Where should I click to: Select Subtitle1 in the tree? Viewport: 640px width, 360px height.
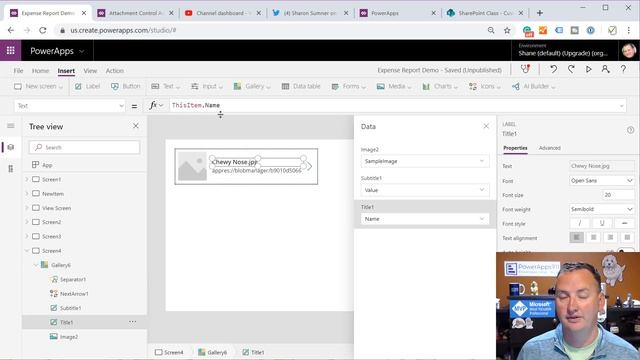click(x=70, y=308)
